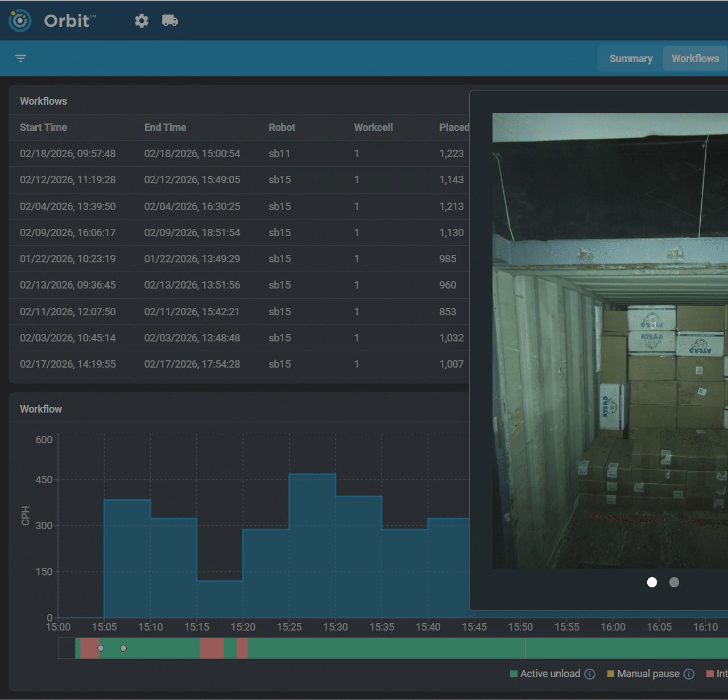Click the second circular marker on the timeline
728x700 pixels.
click(x=123, y=648)
